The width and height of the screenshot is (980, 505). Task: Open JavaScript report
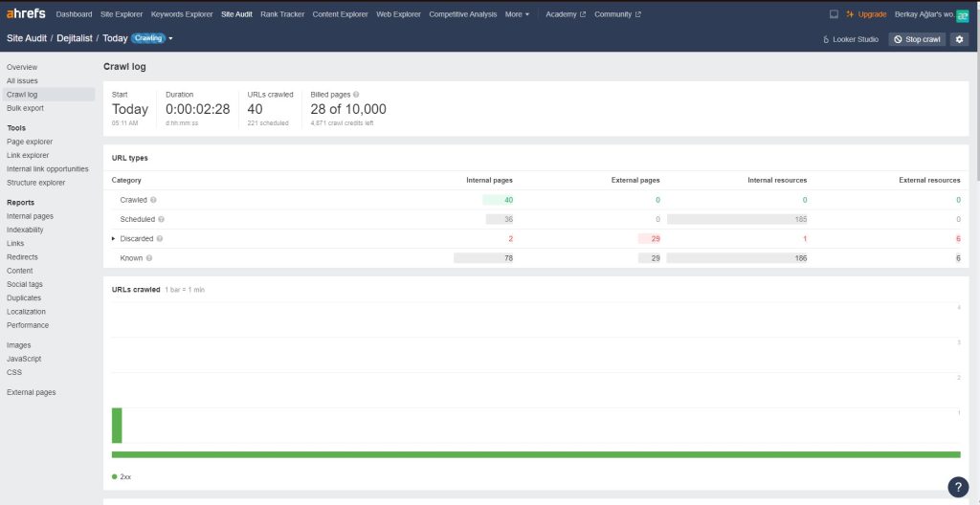coord(24,360)
